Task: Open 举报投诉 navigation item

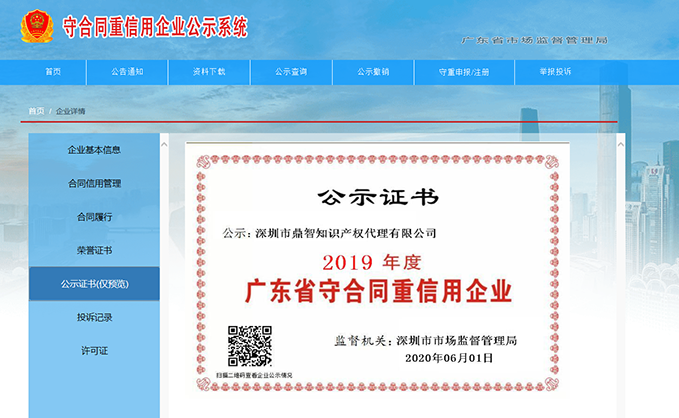Action: pyautogui.click(x=555, y=72)
